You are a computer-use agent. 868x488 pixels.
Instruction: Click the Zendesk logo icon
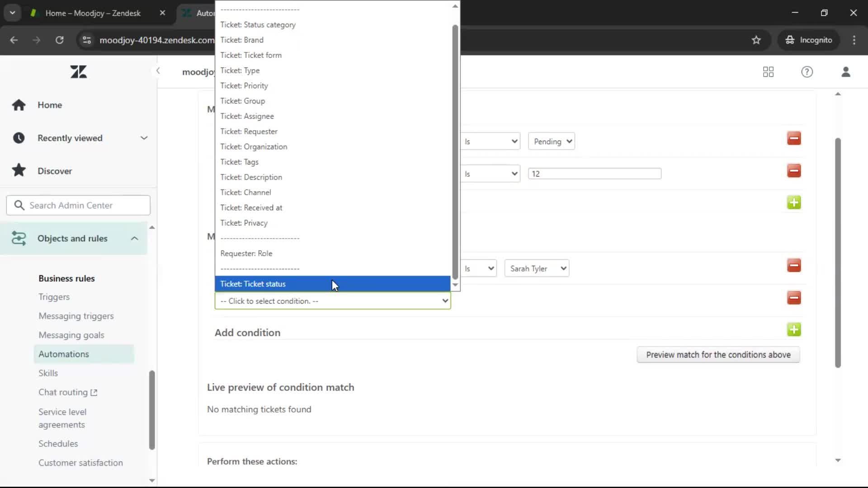click(79, 72)
